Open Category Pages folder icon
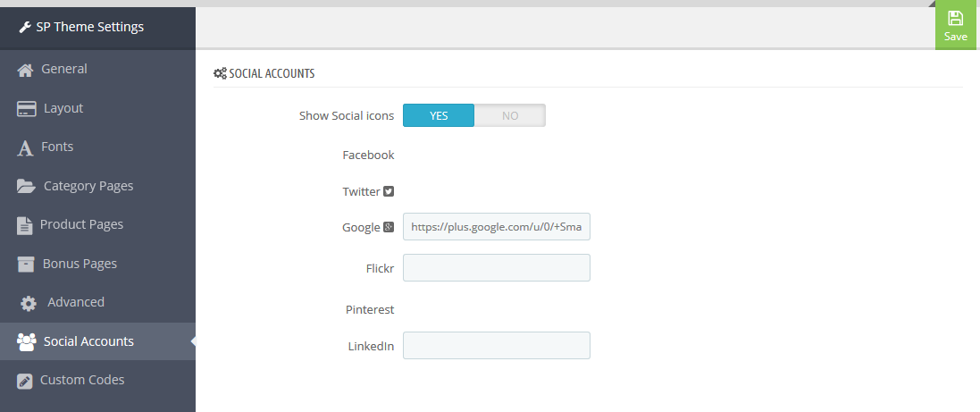Viewport: 980px width, 412px height. click(x=26, y=186)
